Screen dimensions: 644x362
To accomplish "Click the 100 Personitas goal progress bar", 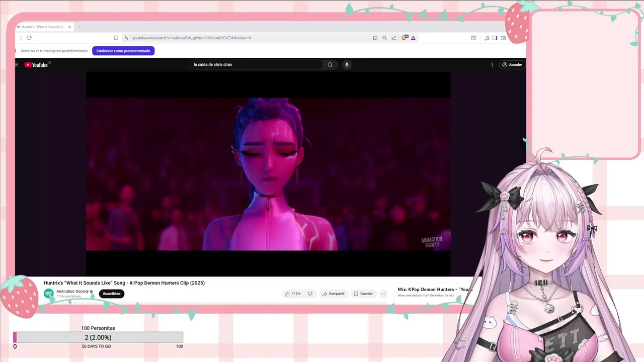I will (98, 337).
